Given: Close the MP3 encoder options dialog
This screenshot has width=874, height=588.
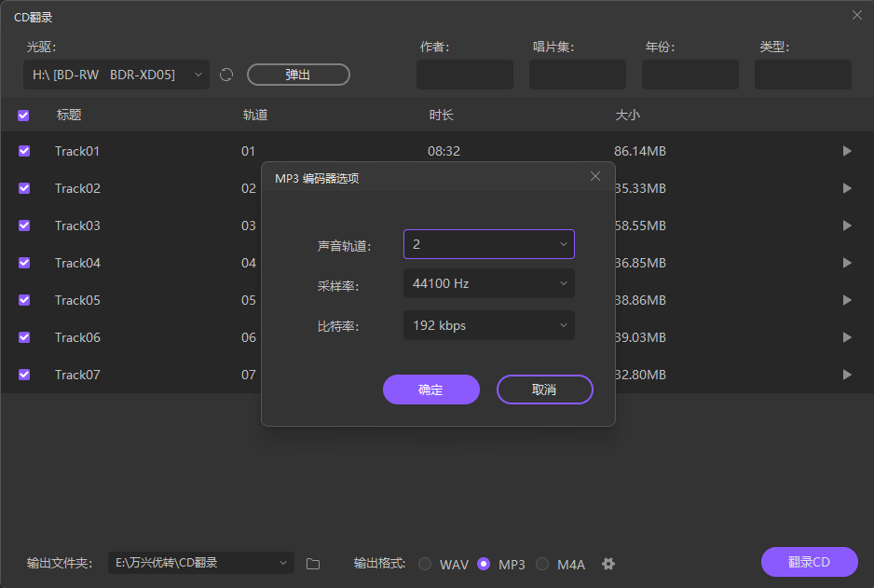Looking at the screenshot, I should (x=595, y=177).
